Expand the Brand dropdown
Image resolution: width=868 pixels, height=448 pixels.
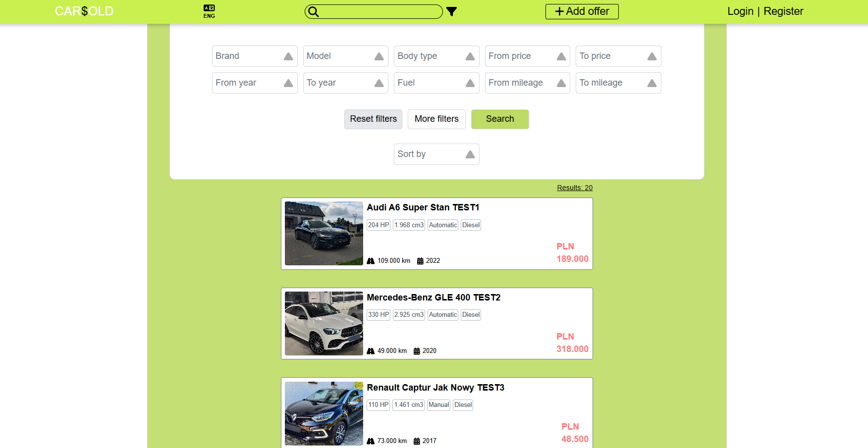coord(255,56)
